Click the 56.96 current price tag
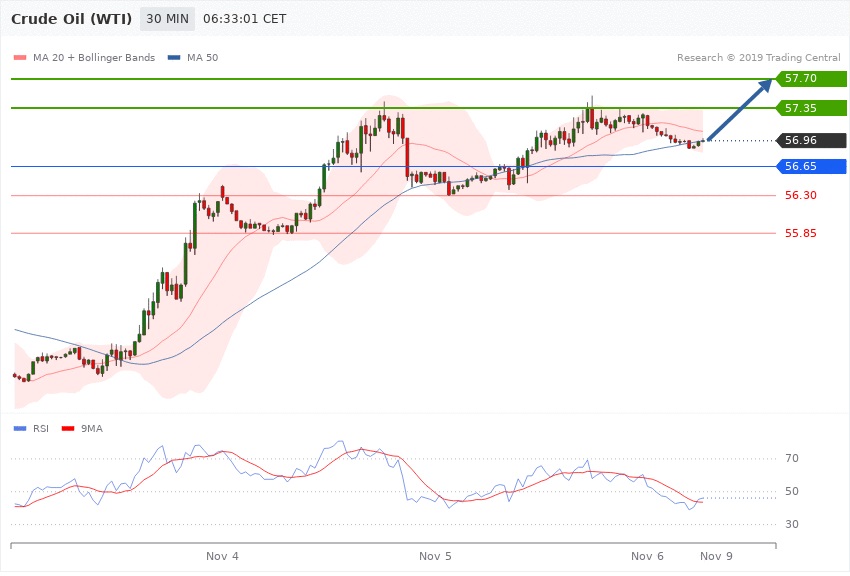The height and width of the screenshot is (576, 850). pyautogui.click(x=812, y=140)
